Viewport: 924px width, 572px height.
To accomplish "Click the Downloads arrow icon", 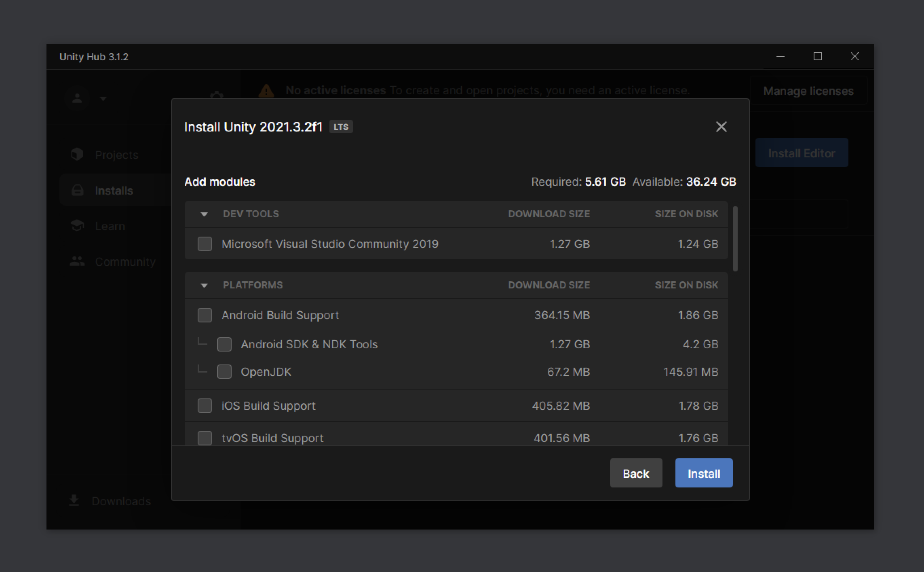I will click(74, 500).
